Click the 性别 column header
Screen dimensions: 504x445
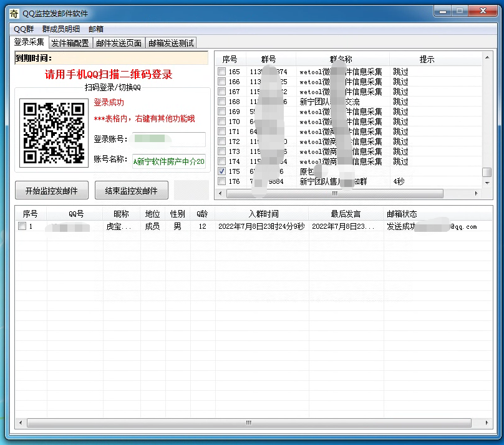click(178, 214)
